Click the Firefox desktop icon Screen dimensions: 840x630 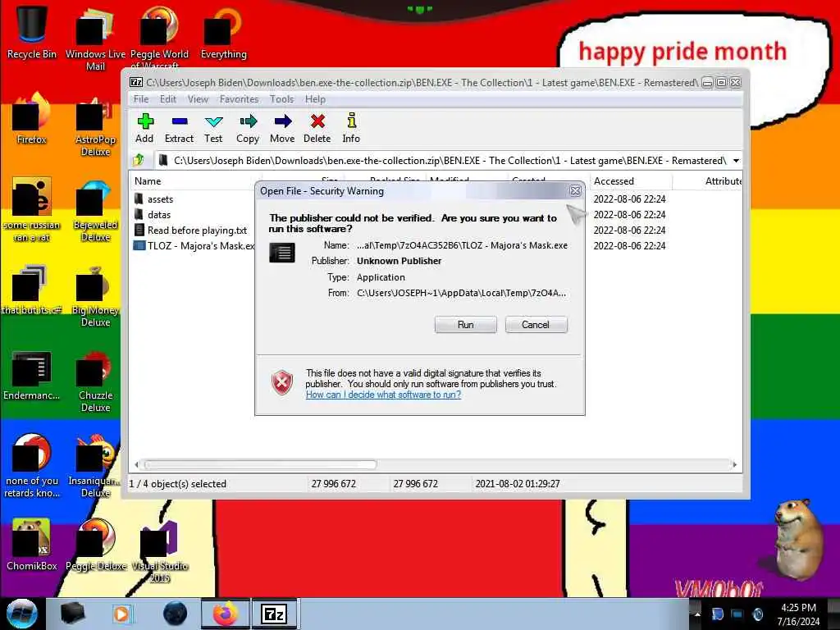click(x=32, y=118)
